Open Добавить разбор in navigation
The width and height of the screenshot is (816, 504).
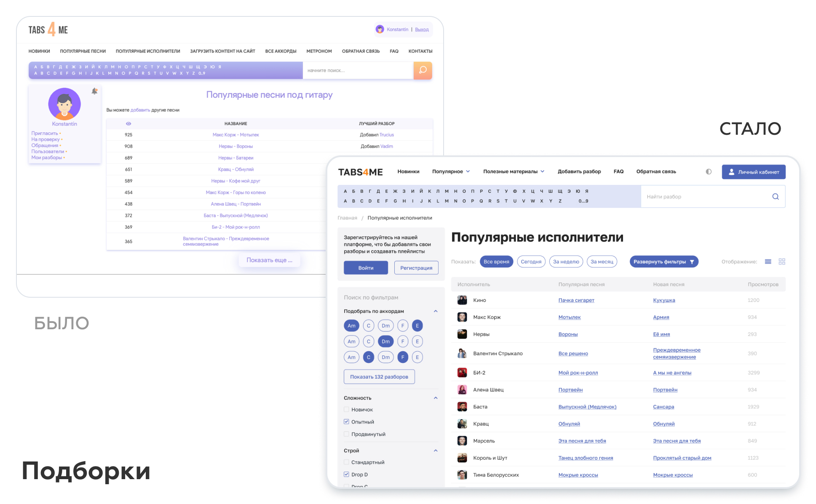(x=579, y=171)
